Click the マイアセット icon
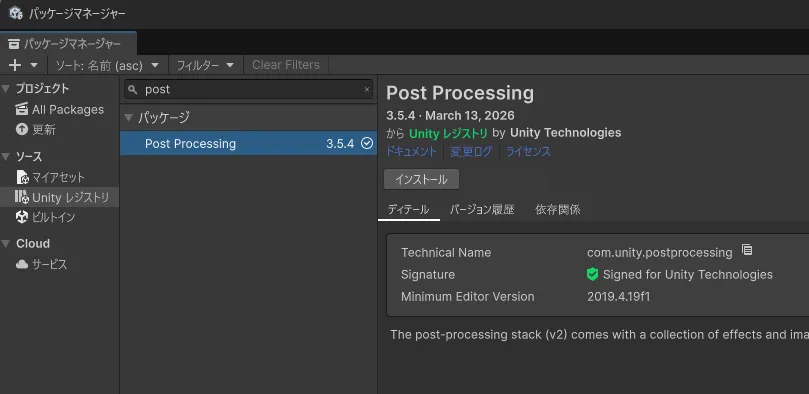Screen dimensions: 809x394 pyautogui.click(x=22, y=177)
